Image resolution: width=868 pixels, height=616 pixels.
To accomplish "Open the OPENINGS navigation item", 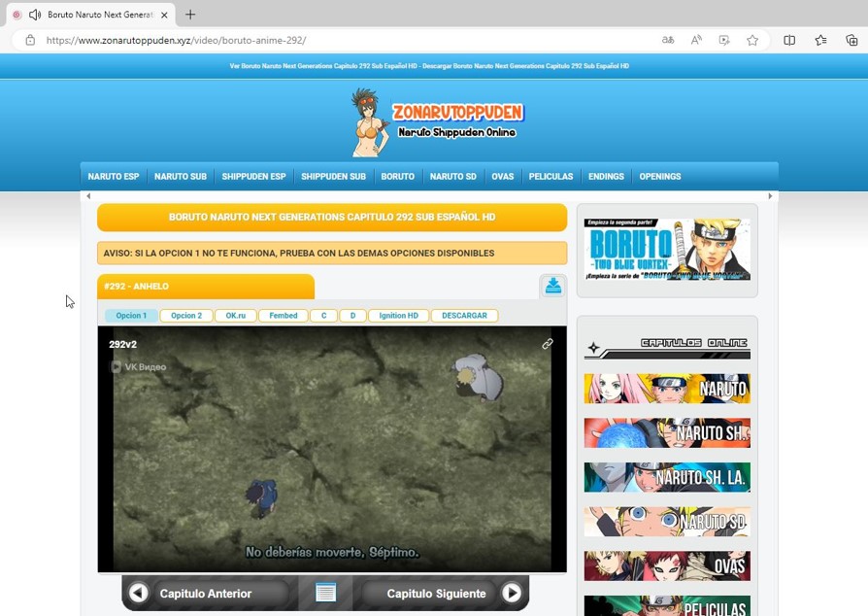I will [x=660, y=177].
